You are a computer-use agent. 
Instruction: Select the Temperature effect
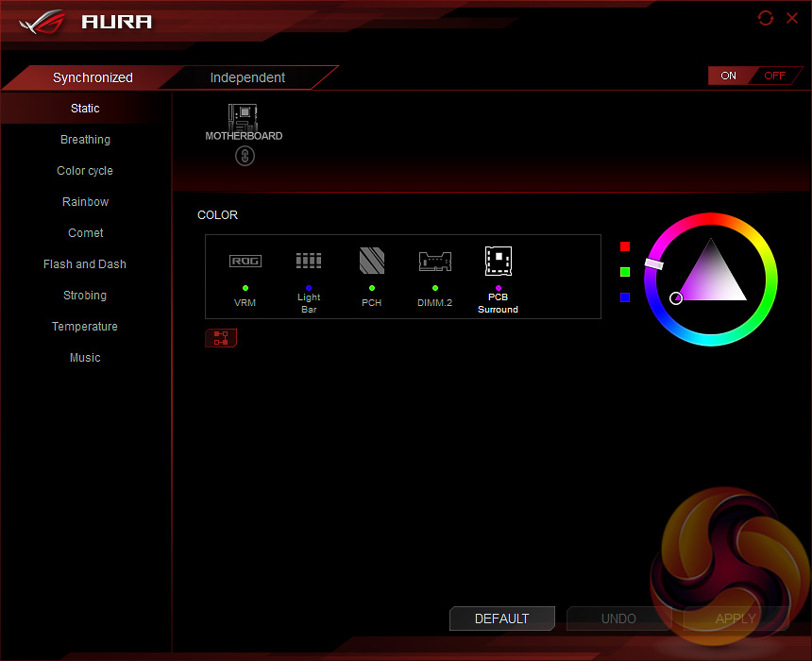[85, 327]
